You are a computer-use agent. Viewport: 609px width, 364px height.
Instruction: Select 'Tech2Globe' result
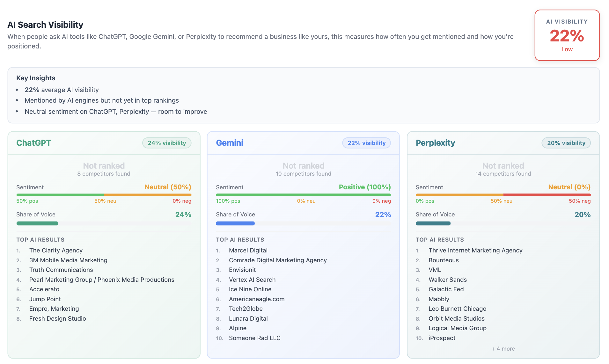click(x=246, y=309)
